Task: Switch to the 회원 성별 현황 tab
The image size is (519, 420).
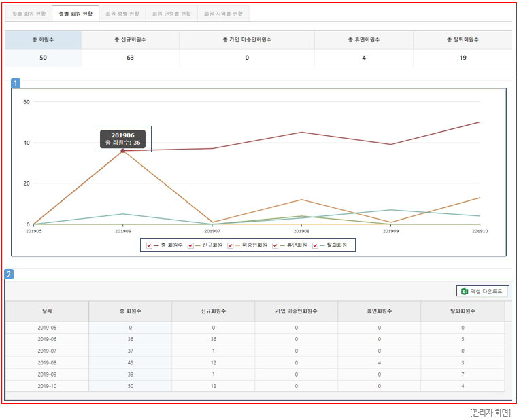Action: (x=122, y=14)
